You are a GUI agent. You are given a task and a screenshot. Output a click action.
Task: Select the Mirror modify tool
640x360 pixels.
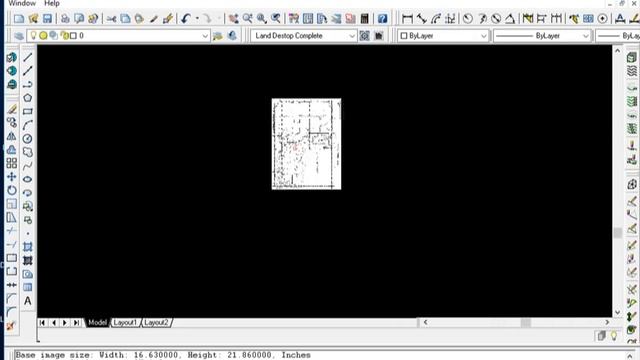(12, 136)
